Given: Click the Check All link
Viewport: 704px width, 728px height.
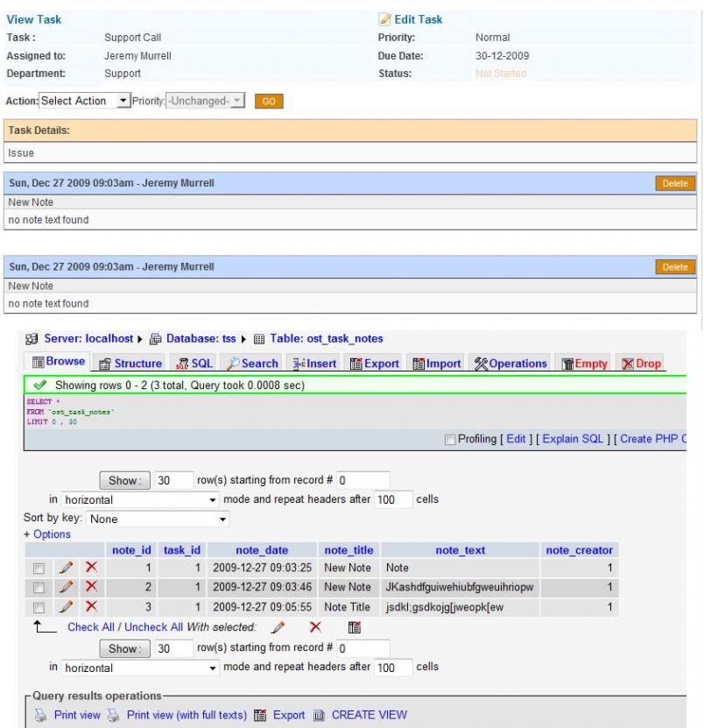Looking at the screenshot, I should click(x=91, y=627).
